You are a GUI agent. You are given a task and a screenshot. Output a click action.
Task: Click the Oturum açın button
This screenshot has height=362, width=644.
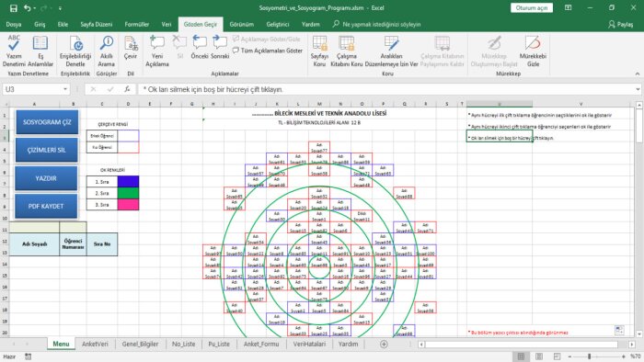pos(532,7)
